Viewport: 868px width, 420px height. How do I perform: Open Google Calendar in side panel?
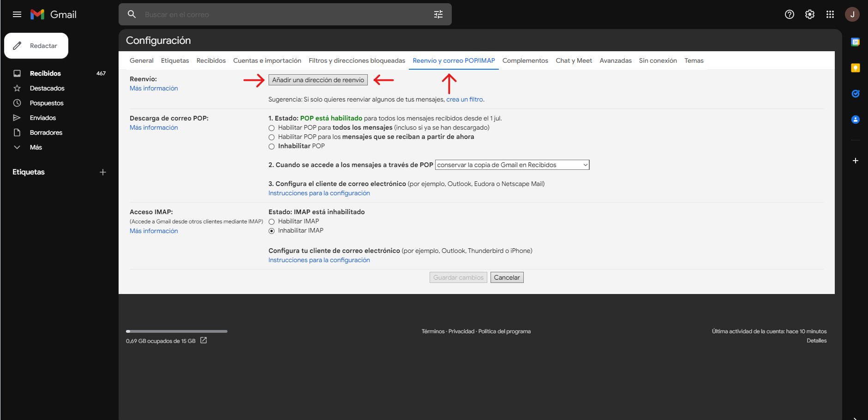[x=855, y=42]
